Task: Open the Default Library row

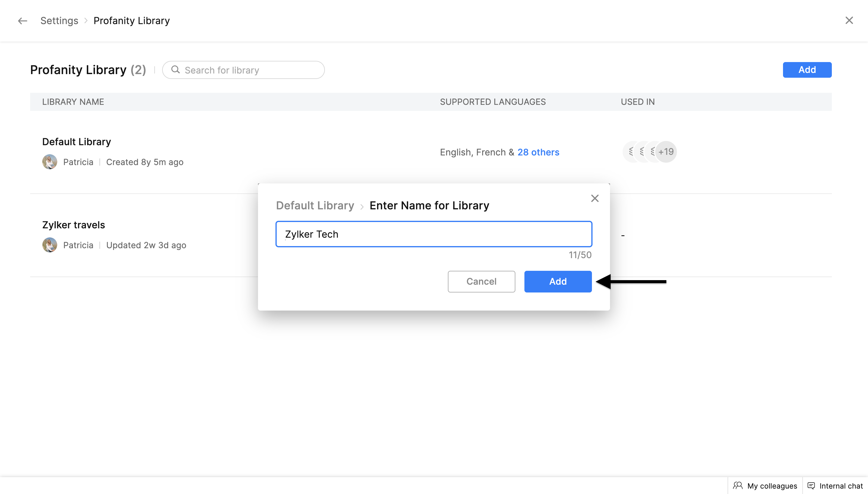Action: pyautogui.click(x=76, y=142)
